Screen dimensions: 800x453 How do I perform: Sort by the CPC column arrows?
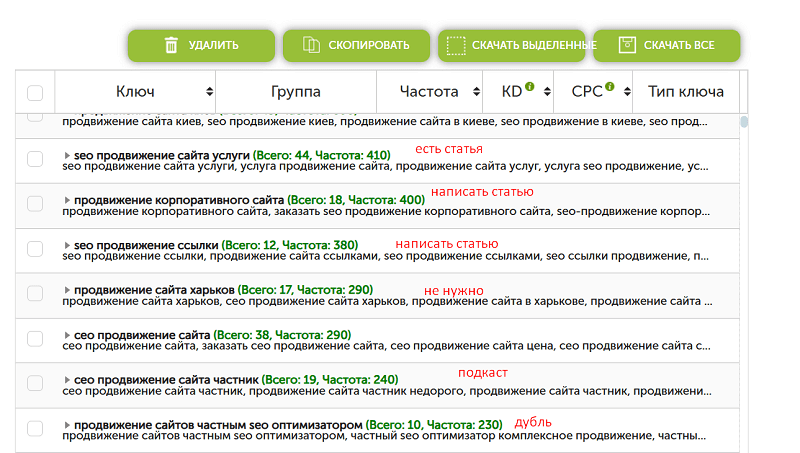pos(627,92)
